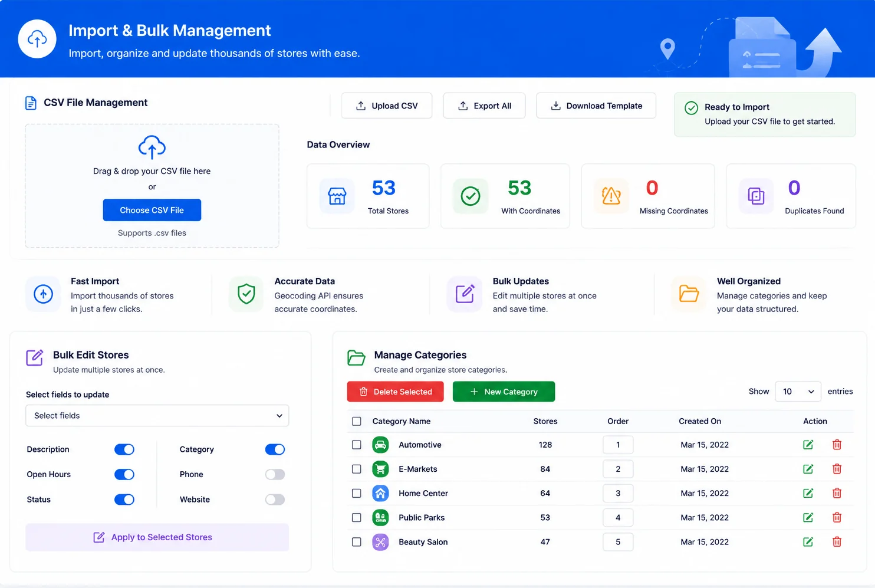
Task: Check the Beauty Salon row checkbox
Action: 356,541
